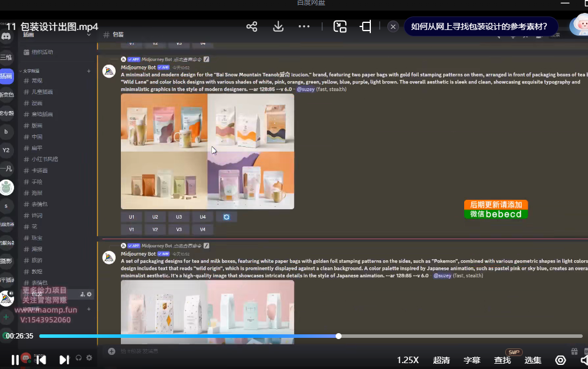This screenshot has width=588, height=369.
Task: Open the server labeled s
Action: pyautogui.click(x=6, y=206)
